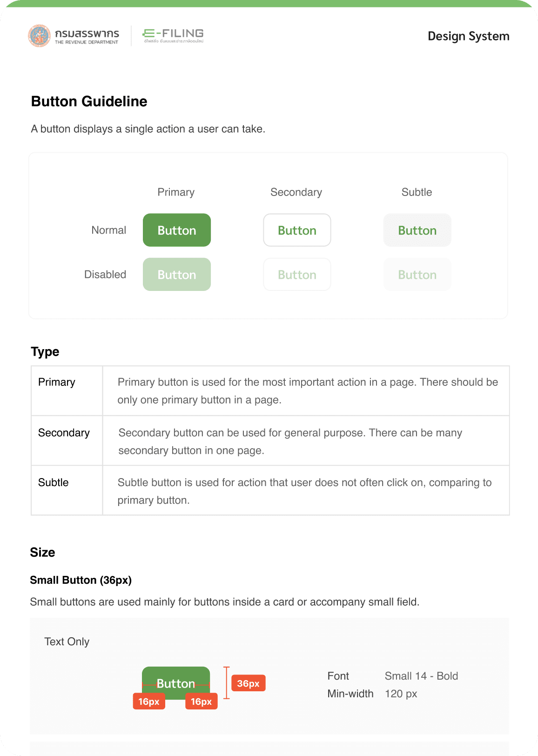Click the Secondary row in Type table
Viewport: 538px width, 756px height.
coord(270,440)
